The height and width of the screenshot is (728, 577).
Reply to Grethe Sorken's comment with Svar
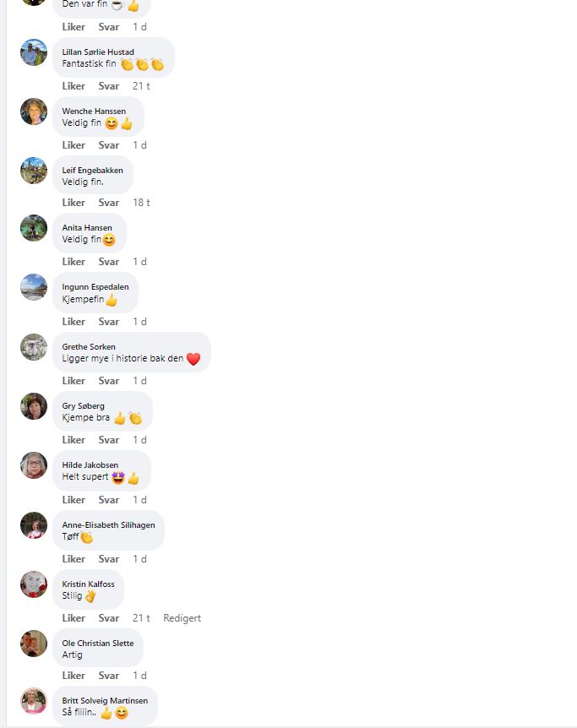click(109, 381)
